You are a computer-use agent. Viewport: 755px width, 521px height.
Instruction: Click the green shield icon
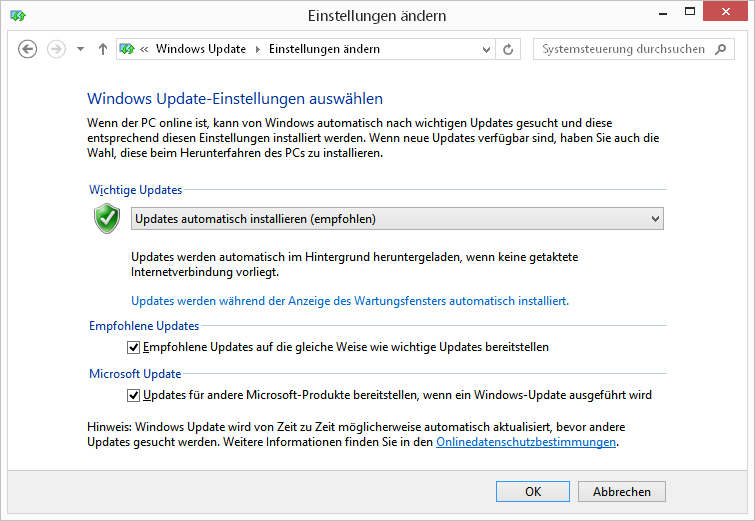tap(107, 219)
